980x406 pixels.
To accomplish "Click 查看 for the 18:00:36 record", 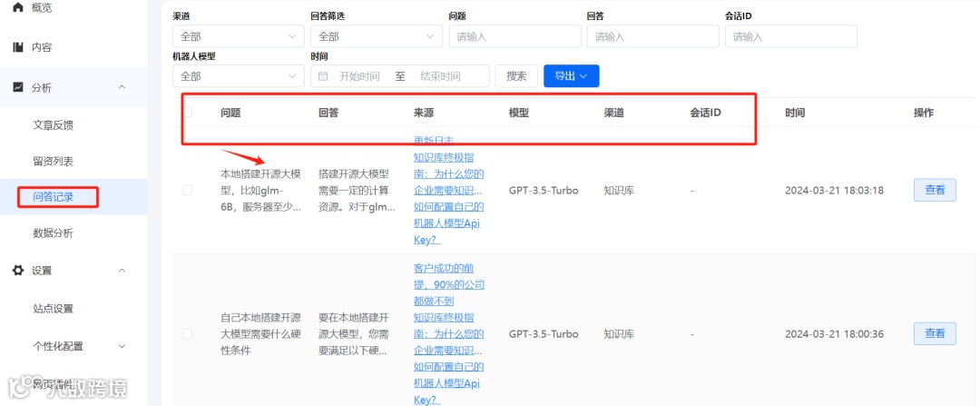I will point(935,334).
